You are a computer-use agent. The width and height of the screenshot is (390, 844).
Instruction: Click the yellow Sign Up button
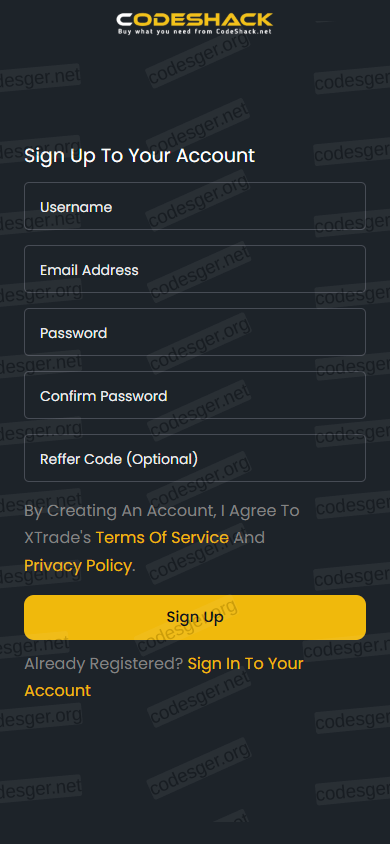(195, 617)
